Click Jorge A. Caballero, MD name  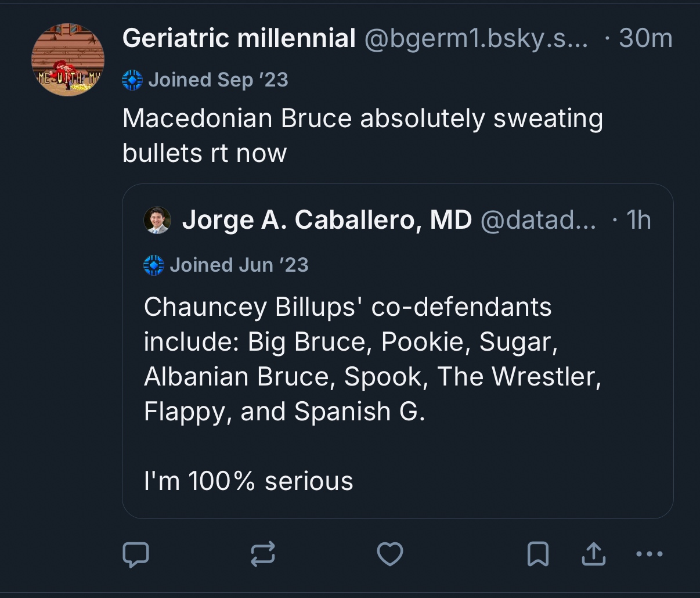click(x=327, y=220)
